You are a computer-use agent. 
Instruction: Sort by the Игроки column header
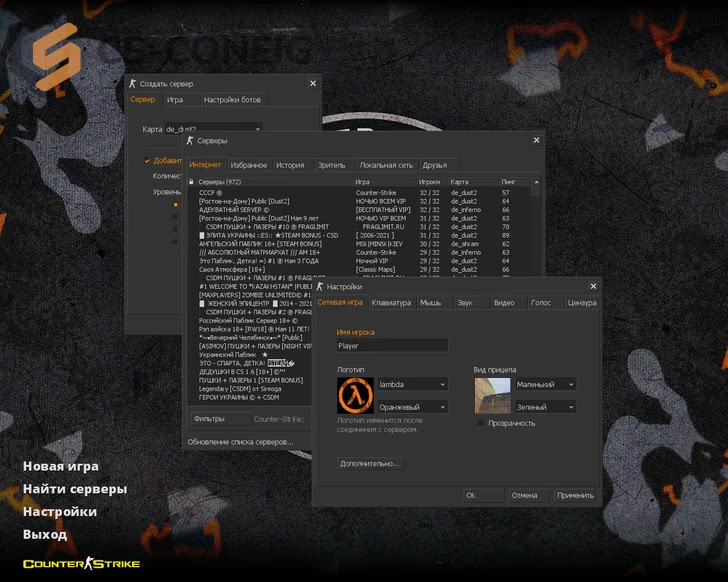click(431, 182)
